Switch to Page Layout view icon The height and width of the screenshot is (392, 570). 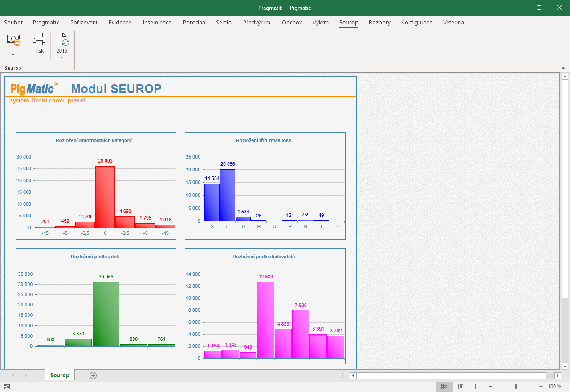pos(461,386)
